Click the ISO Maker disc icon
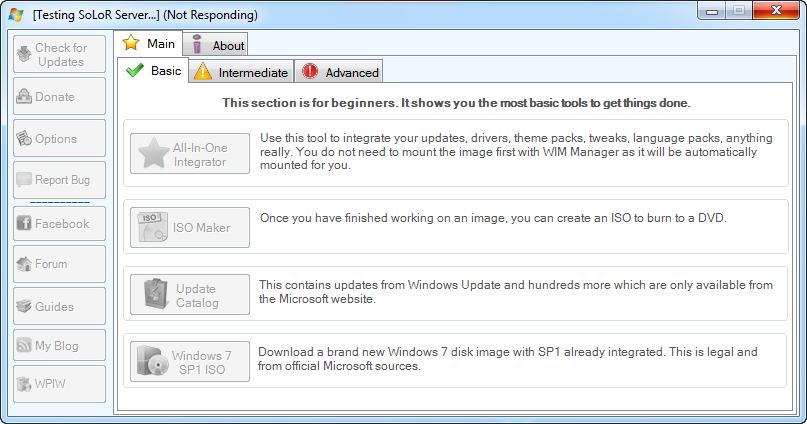Image resolution: width=807 pixels, height=424 pixels. tap(152, 227)
